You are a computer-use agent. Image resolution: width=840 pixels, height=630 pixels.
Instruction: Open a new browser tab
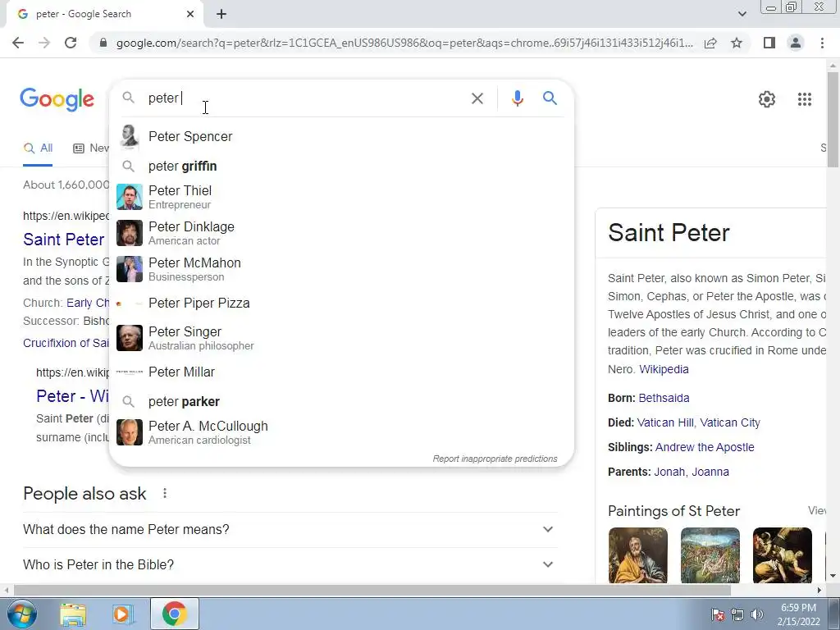[x=221, y=14]
